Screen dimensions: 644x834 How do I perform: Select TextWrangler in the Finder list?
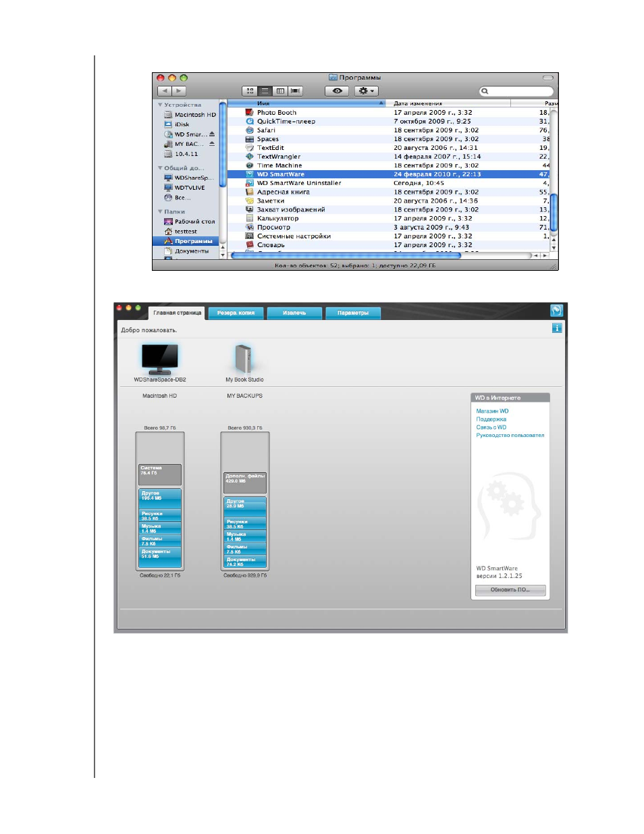tap(389, 157)
